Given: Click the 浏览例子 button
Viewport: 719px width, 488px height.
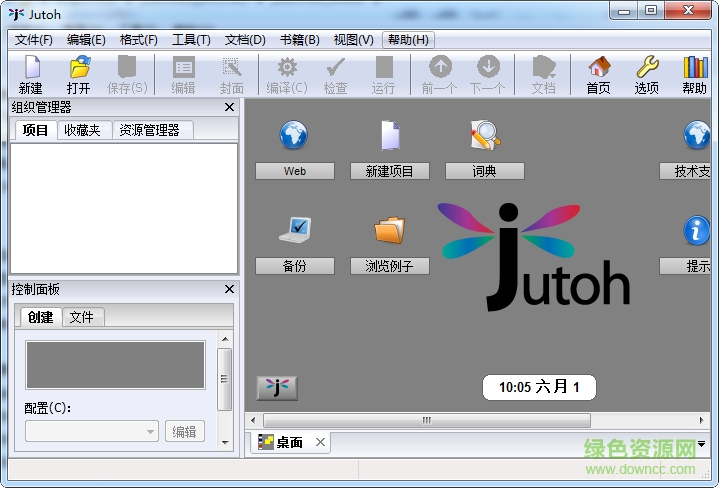Looking at the screenshot, I should pos(390,266).
